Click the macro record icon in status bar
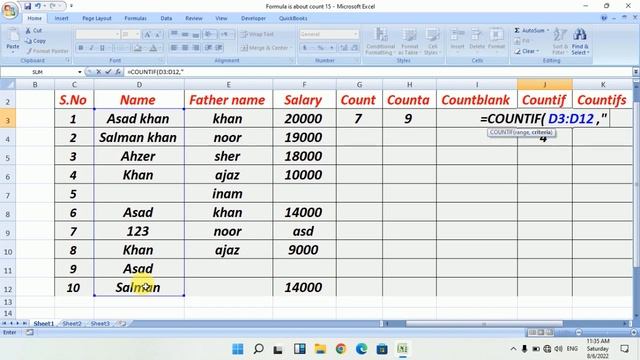 click(30, 333)
